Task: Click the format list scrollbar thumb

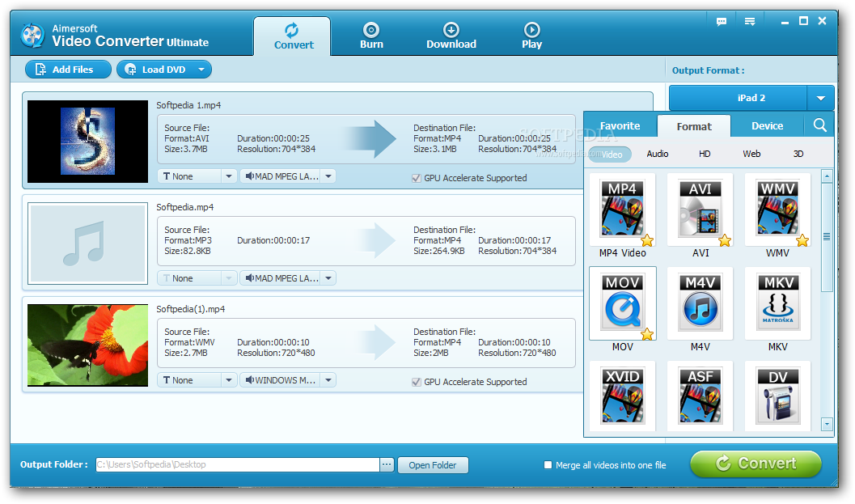Action: tap(827, 237)
